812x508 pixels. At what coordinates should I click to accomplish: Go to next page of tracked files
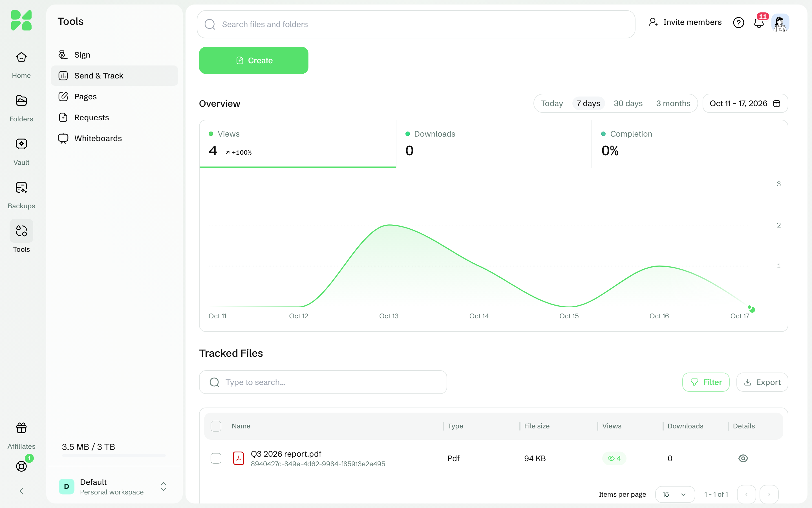point(769,494)
